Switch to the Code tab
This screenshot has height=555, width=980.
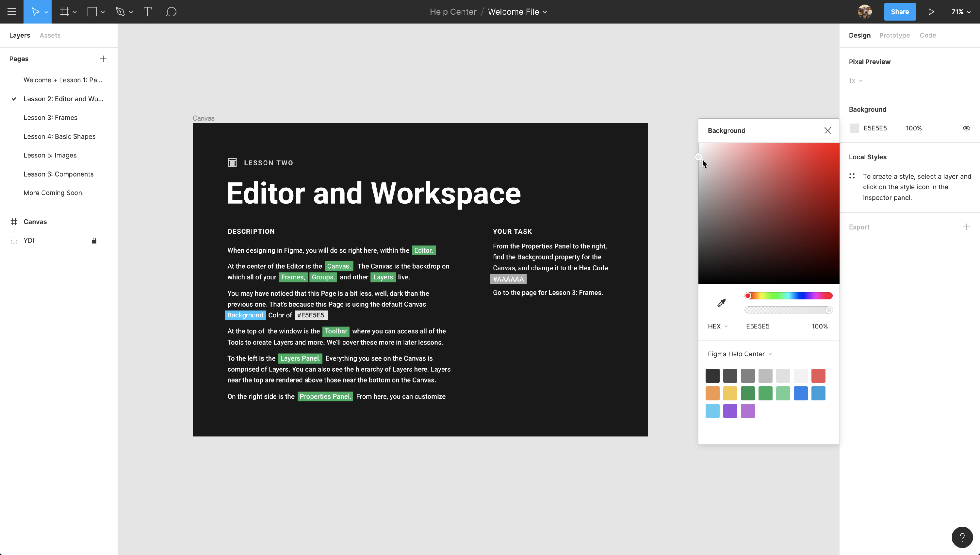click(x=927, y=35)
